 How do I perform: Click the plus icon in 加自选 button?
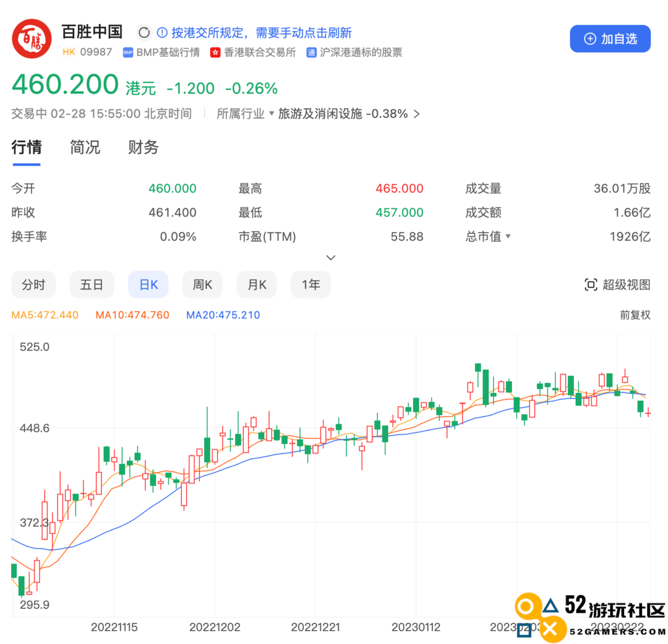(x=589, y=39)
